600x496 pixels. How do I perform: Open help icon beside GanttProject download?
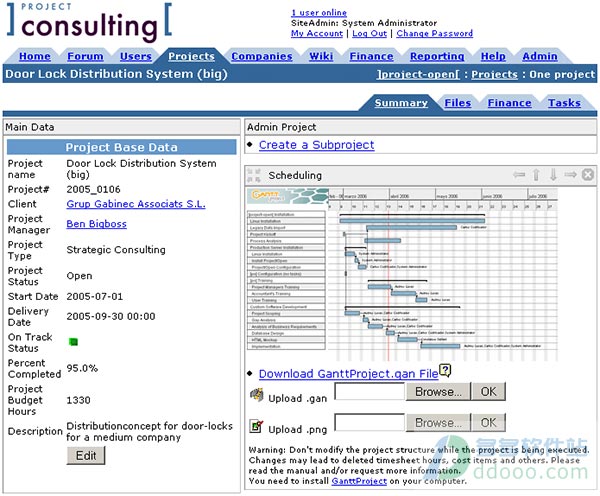(445, 370)
